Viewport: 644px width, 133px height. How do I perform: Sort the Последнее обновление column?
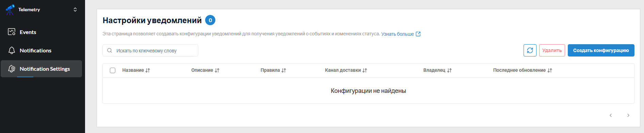523,70
